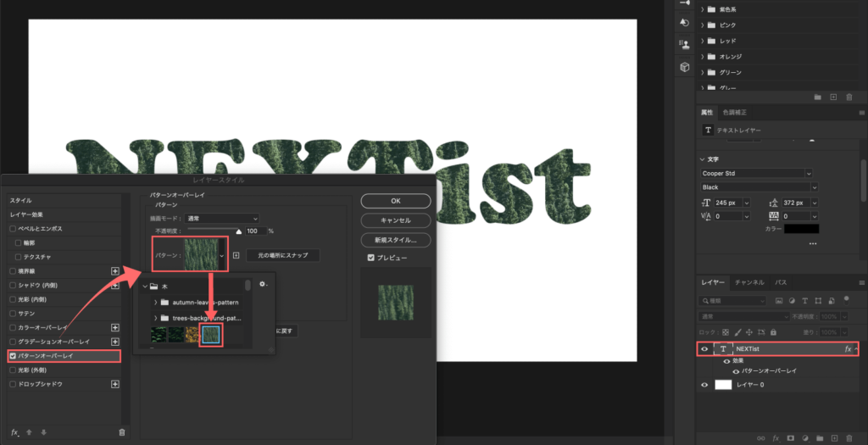Expand trees-background-pat... folder
The width and height of the screenshot is (868, 445).
pos(156,318)
